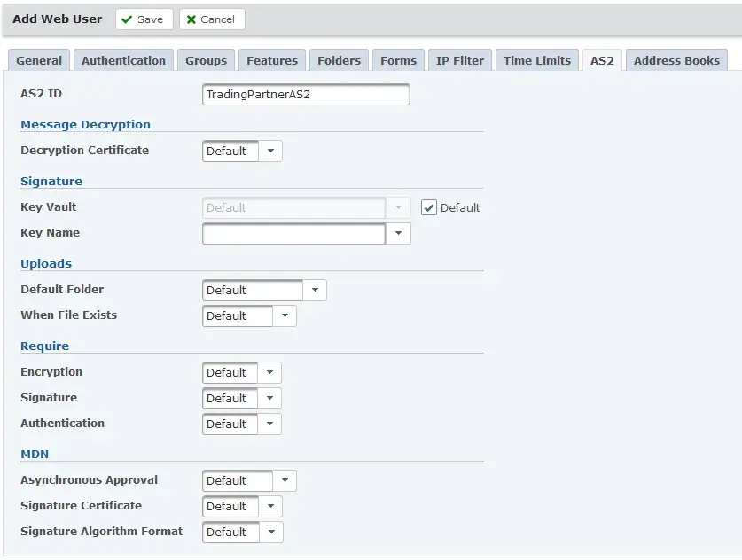Toggle the Key Vault Default checkbox
Image resolution: width=742 pixels, height=560 pixels.
(429, 207)
